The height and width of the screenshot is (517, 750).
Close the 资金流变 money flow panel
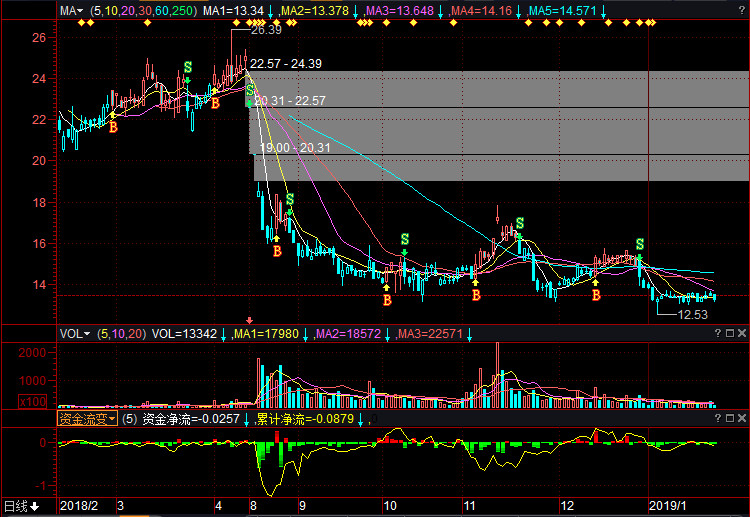tap(741, 419)
